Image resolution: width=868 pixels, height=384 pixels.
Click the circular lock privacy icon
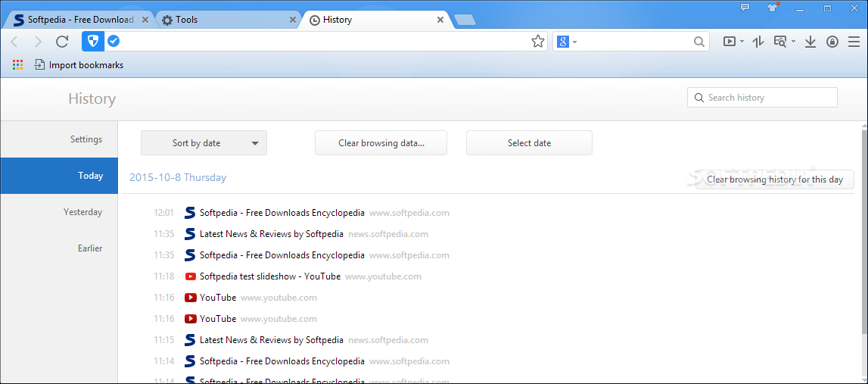[x=832, y=42]
